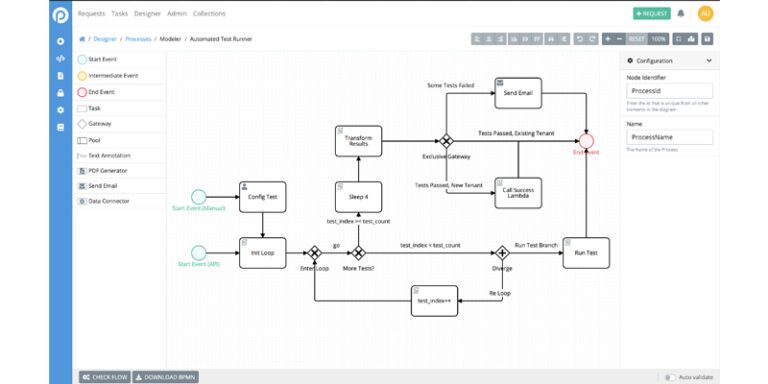Viewport: 768px width, 384px height.
Task: Select the Data Connector palette item
Action: click(x=119, y=201)
